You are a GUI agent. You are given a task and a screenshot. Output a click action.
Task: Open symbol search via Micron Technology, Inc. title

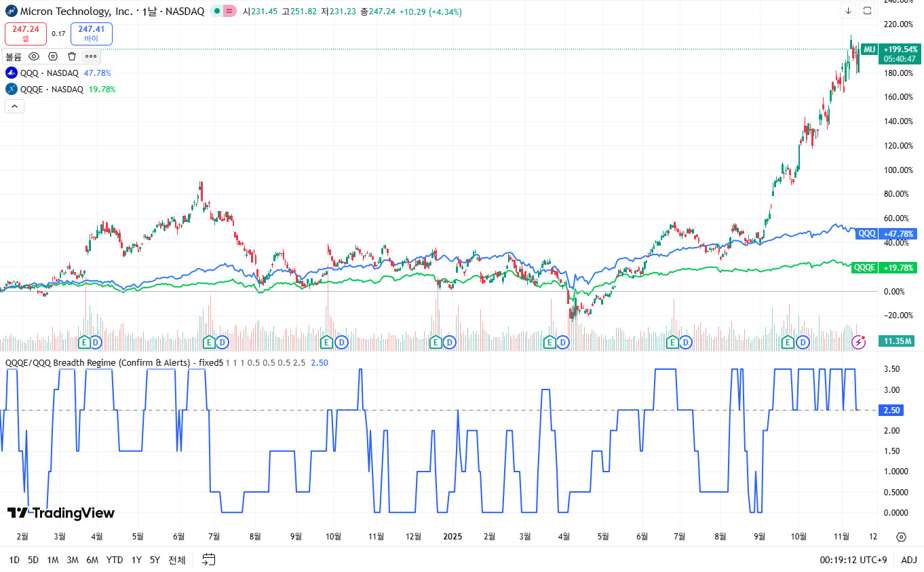click(112, 11)
